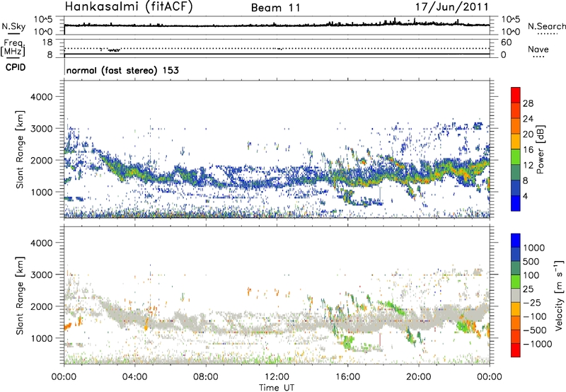Click 'normal (fast stereo) 153' text
The image size is (566, 392).
[x=122, y=70]
